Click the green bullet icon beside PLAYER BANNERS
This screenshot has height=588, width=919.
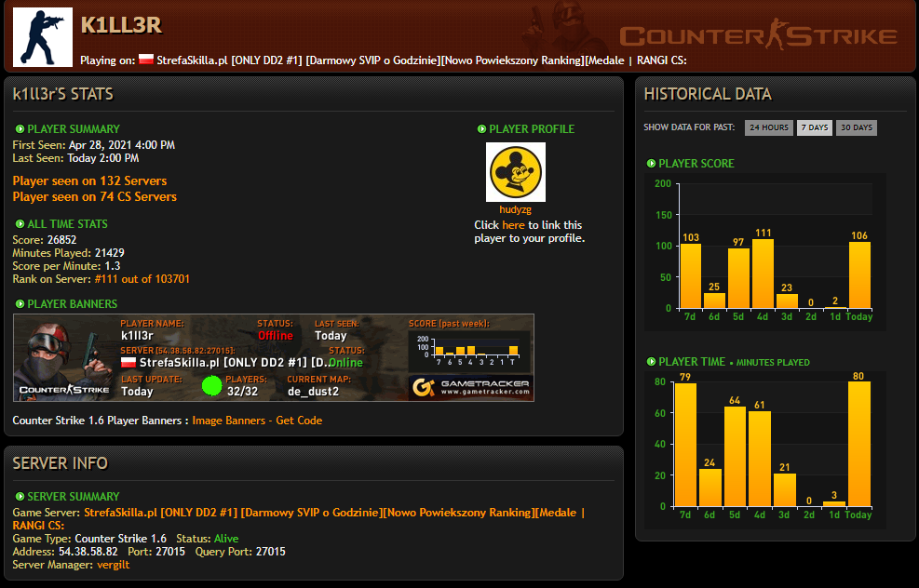(x=20, y=304)
